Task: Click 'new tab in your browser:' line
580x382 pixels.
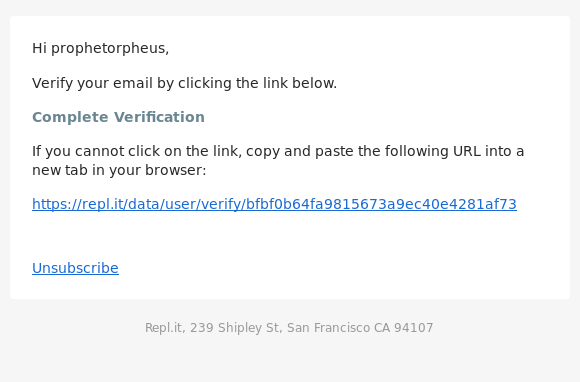Action: [119, 170]
